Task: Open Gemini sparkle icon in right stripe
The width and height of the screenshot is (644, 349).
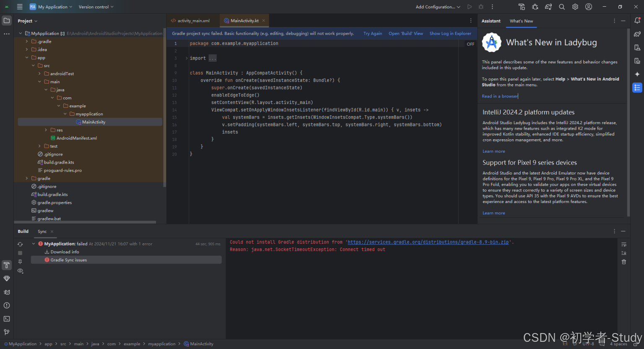Action: [637, 74]
